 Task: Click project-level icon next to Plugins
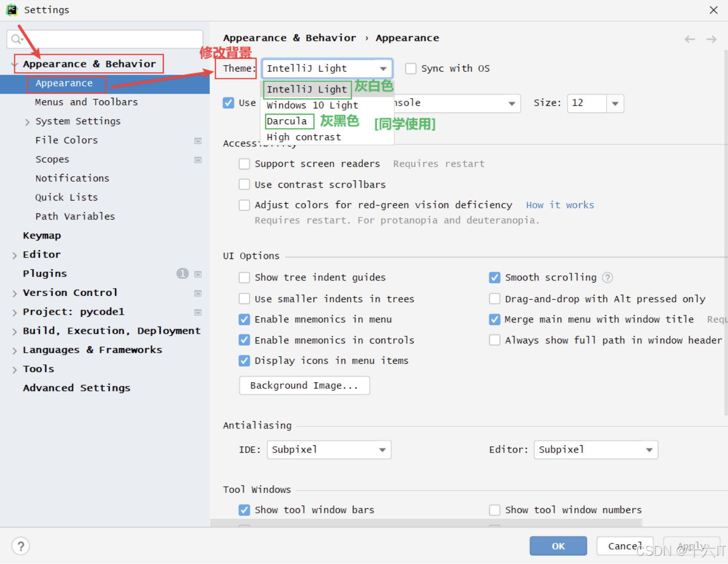pyautogui.click(x=198, y=274)
